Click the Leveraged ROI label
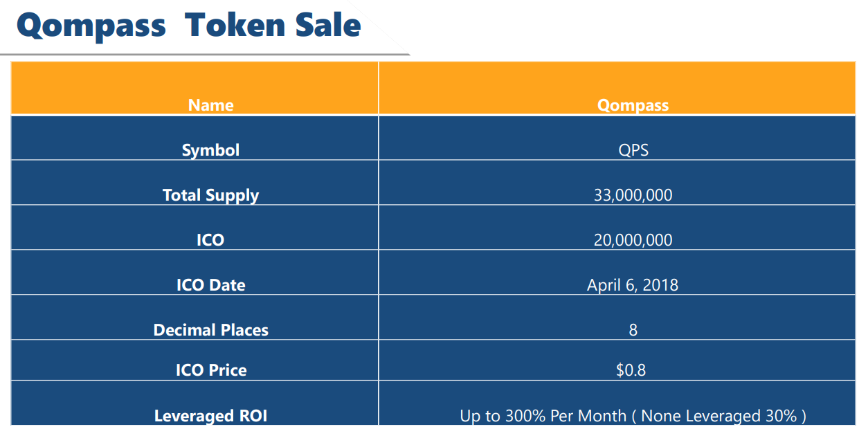This screenshot has height=438, width=868. (210, 416)
